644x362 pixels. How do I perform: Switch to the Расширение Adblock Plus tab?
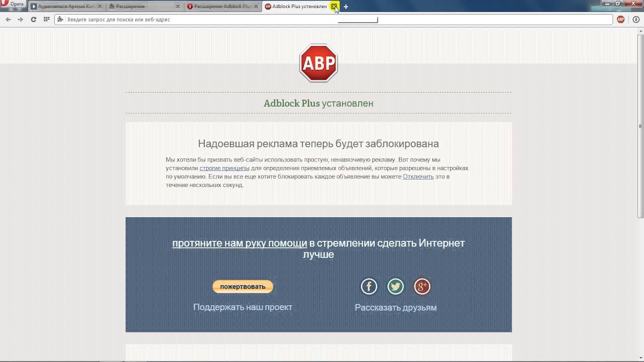click(223, 7)
